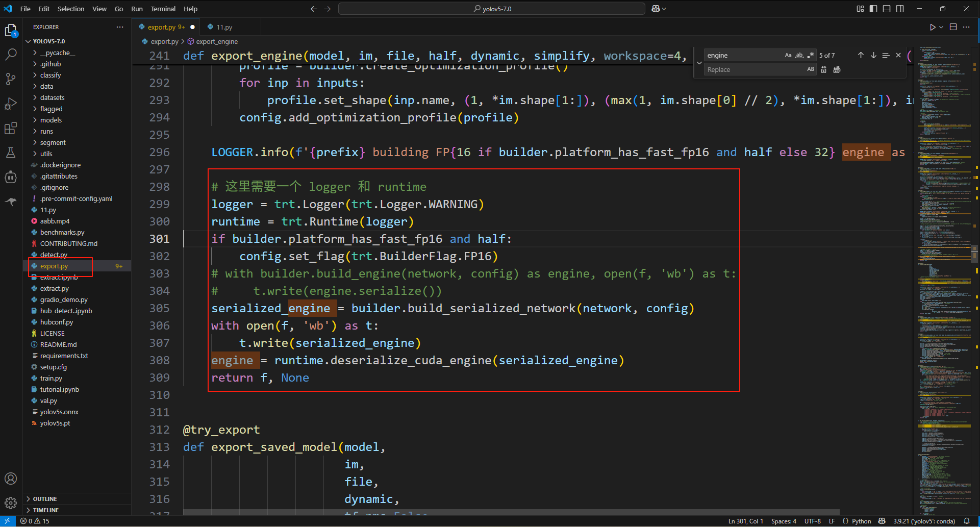
Task: Select the Python interpreter 3.9.21 in status bar
Action: click(925, 521)
